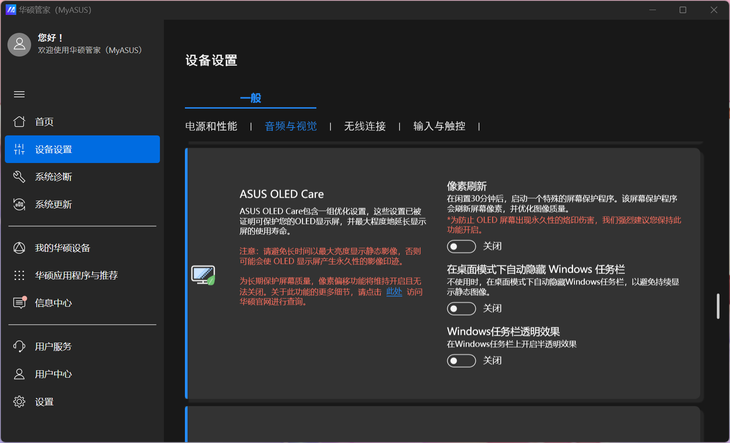Switch to 无线连接 sub-tab
The height and width of the screenshot is (443, 730).
pyautogui.click(x=365, y=126)
